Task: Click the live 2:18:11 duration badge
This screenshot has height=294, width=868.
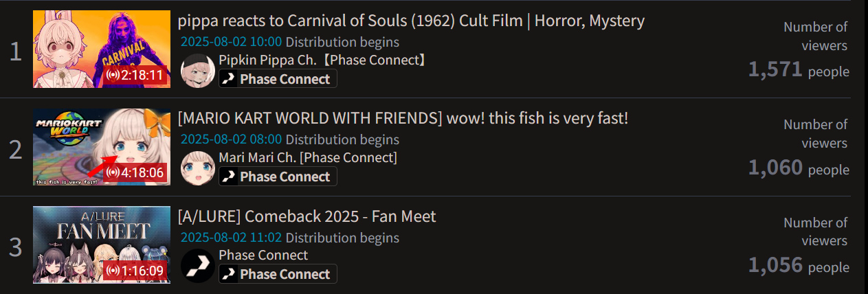Action: coord(136,75)
